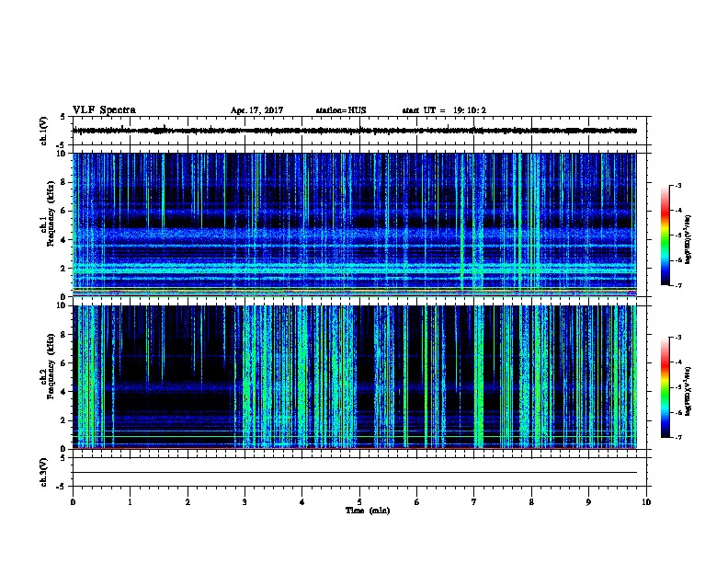Click the "9" minute tick label
Viewport: 728px width, 563px height.
(588, 502)
